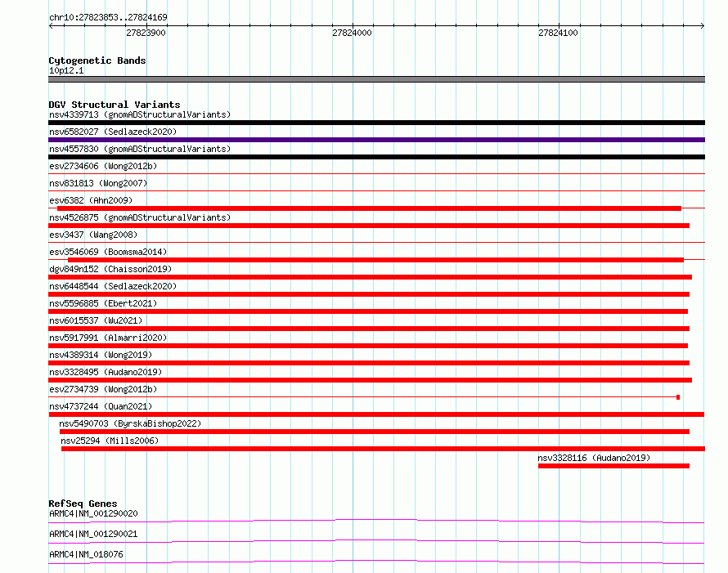Click the gray 10p12.1 cytogenetic band bar
This screenshot has width=728, height=573.
pyautogui.click(x=376, y=79)
